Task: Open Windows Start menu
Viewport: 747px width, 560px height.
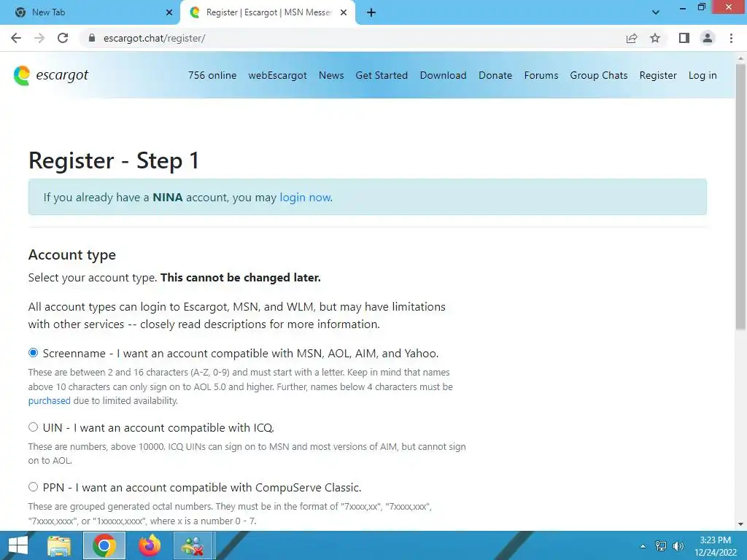Action: click(x=18, y=545)
